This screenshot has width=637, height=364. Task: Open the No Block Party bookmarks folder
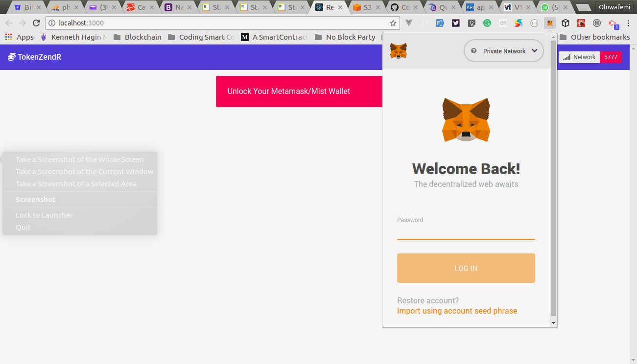[345, 37]
